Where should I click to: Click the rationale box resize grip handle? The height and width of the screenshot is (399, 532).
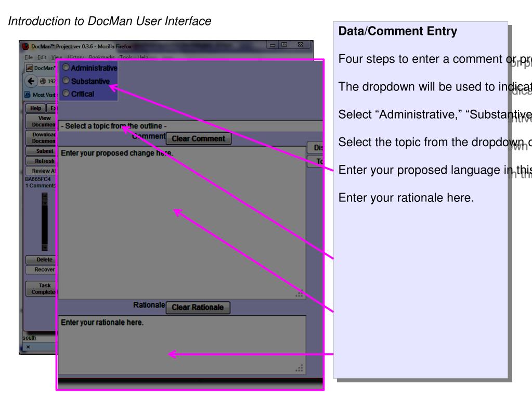click(x=299, y=368)
